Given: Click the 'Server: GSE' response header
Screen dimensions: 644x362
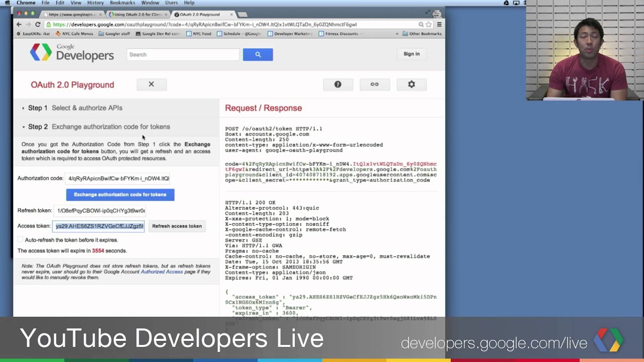Looking at the screenshot, I should (x=243, y=240).
